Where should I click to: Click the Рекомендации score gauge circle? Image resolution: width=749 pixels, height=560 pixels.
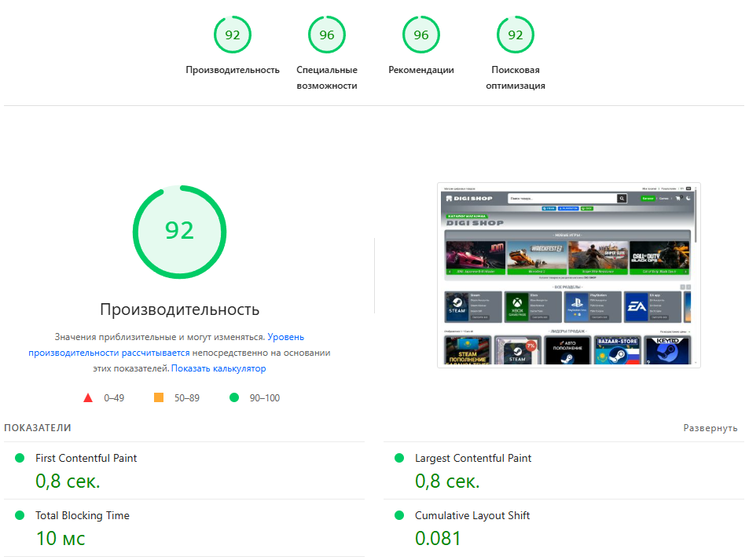point(421,35)
